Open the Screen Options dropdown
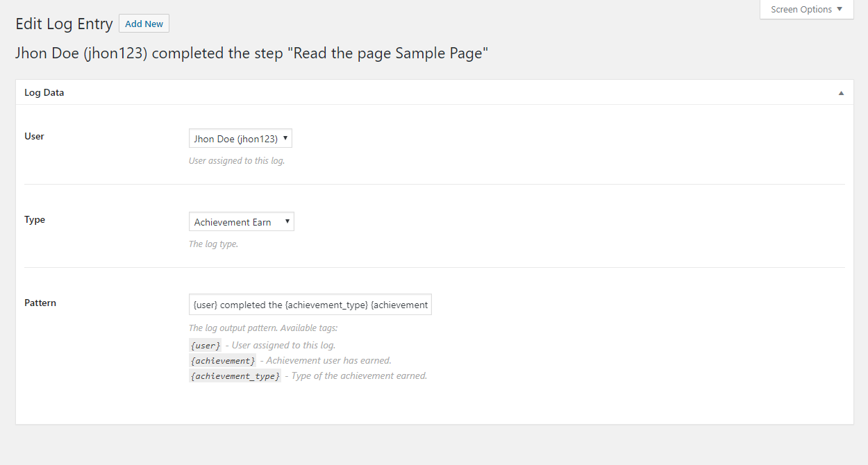The width and height of the screenshot is (868, 465). click(x=806, y=10)
